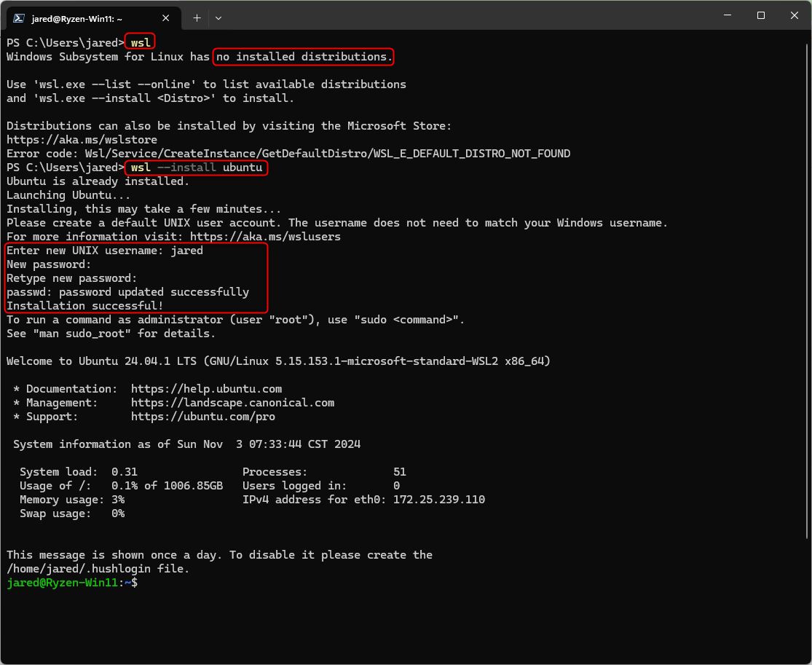Minimize the Windows Terminal window
812x665 pixels.
[727, 15]
